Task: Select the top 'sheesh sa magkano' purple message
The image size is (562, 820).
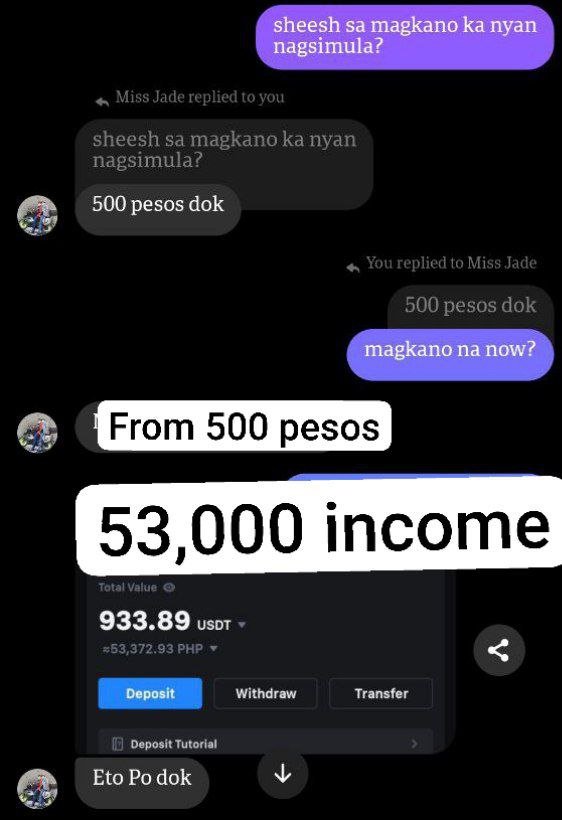Action: point(405,37)
